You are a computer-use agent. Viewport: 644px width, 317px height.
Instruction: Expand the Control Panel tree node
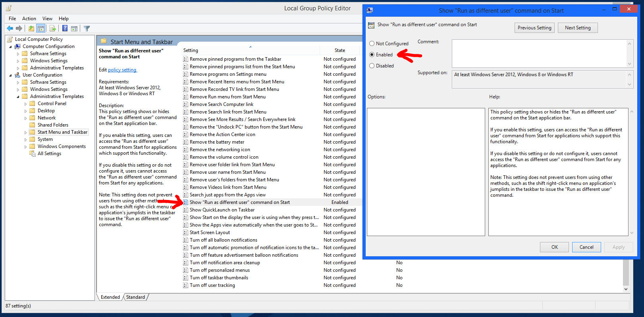pyautogui.click(x=26, y=104)
